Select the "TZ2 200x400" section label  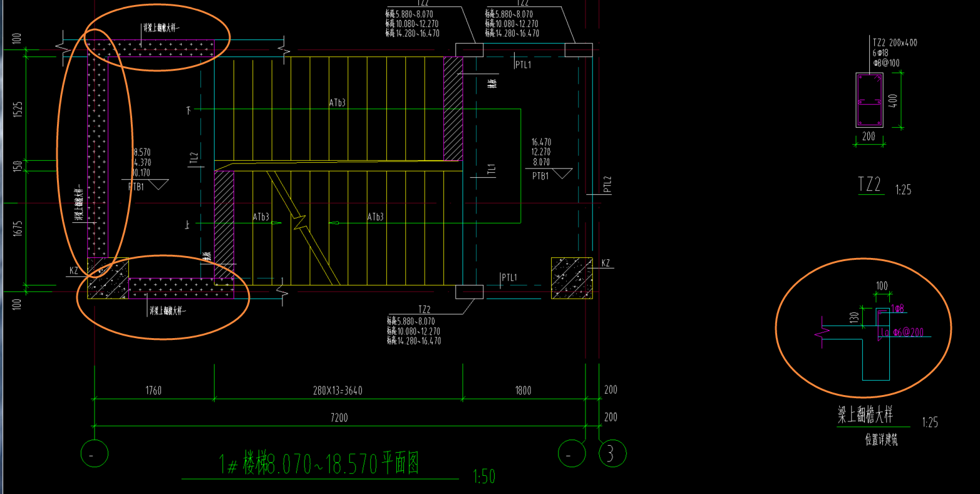point(895,43)
